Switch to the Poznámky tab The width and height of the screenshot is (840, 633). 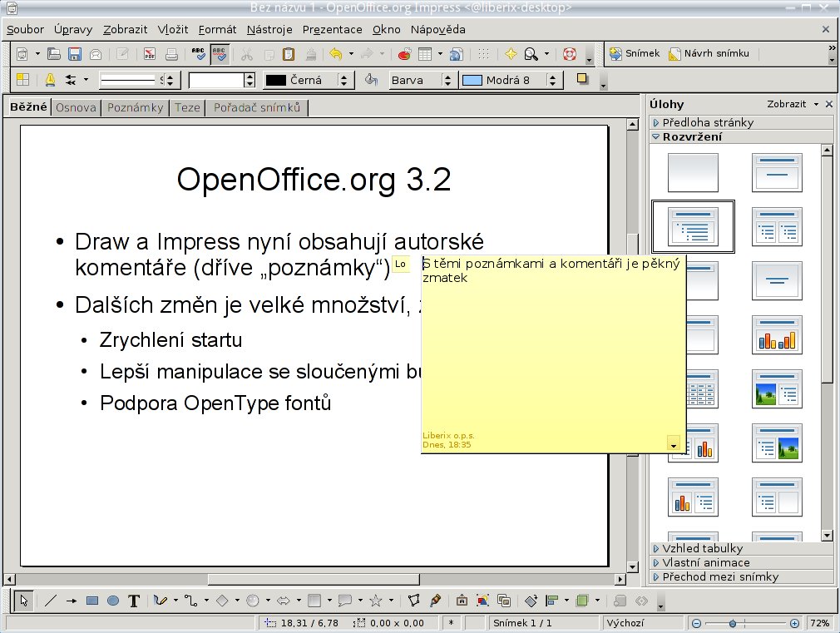pos(135,108)
